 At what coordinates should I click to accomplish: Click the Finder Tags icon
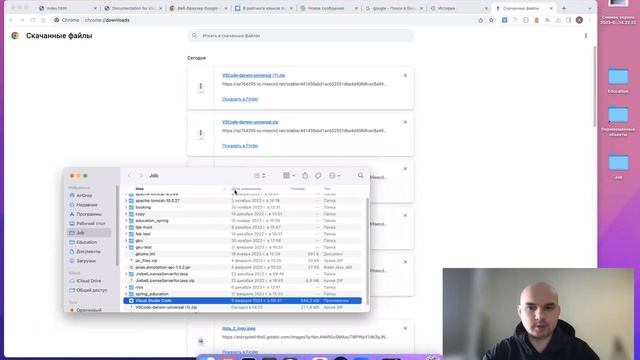pyautogui.click(x=318, y=176)
